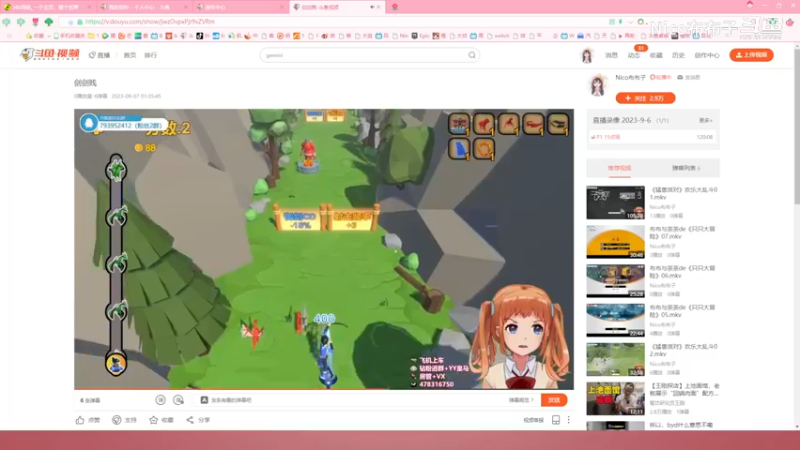The height and width of the screenshot is (450, 800).
Task: Open the Epic bookmark in bookmarks bar
Action: [420, 36]
